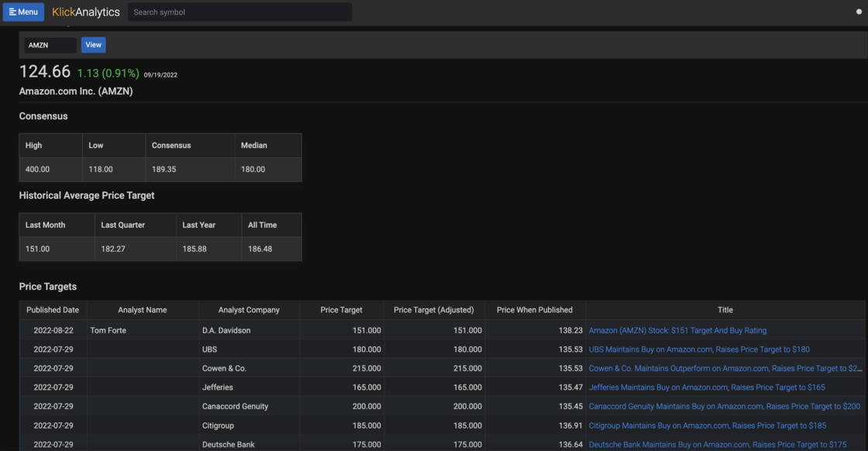Select Consensus value 189.35
The image size is (868, 451).
pos(164,170)
